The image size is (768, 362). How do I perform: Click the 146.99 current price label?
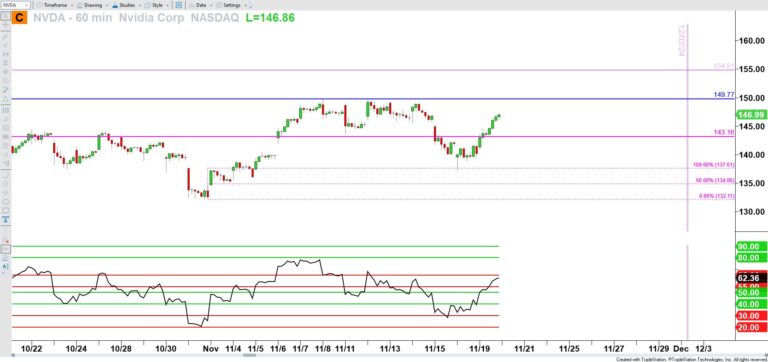coord(751,115)
